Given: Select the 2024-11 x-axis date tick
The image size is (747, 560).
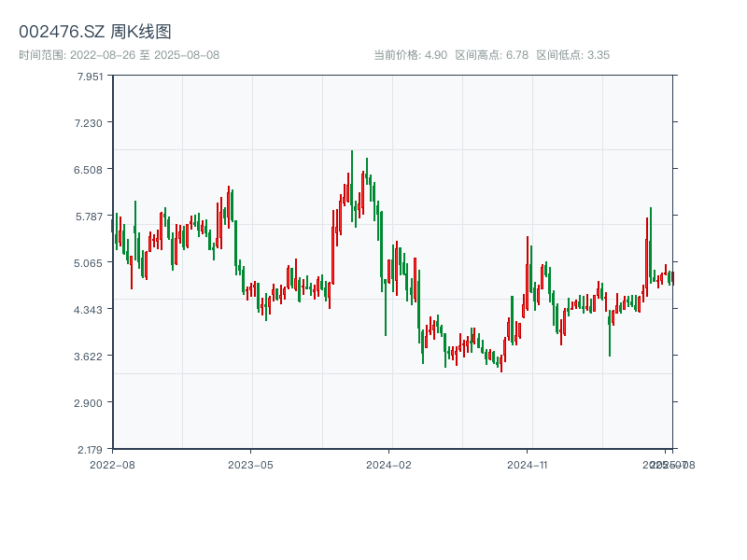Looking at the screenshot, I should (528, 463).
